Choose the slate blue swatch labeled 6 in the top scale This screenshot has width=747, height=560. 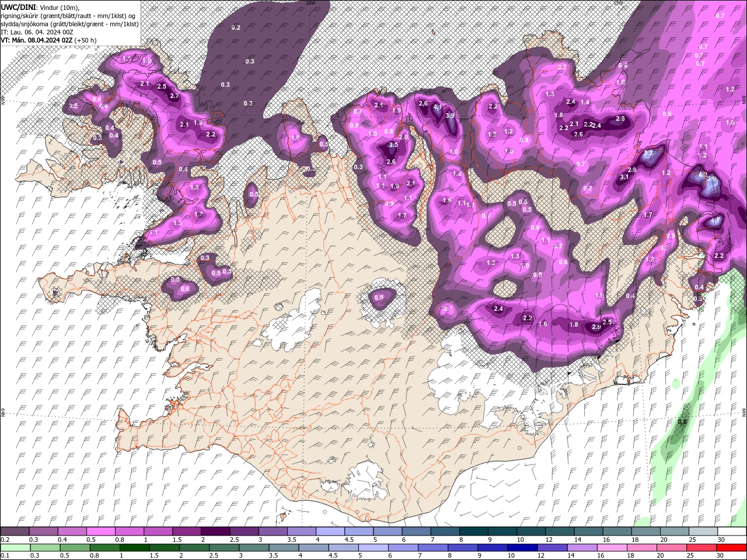416,531
